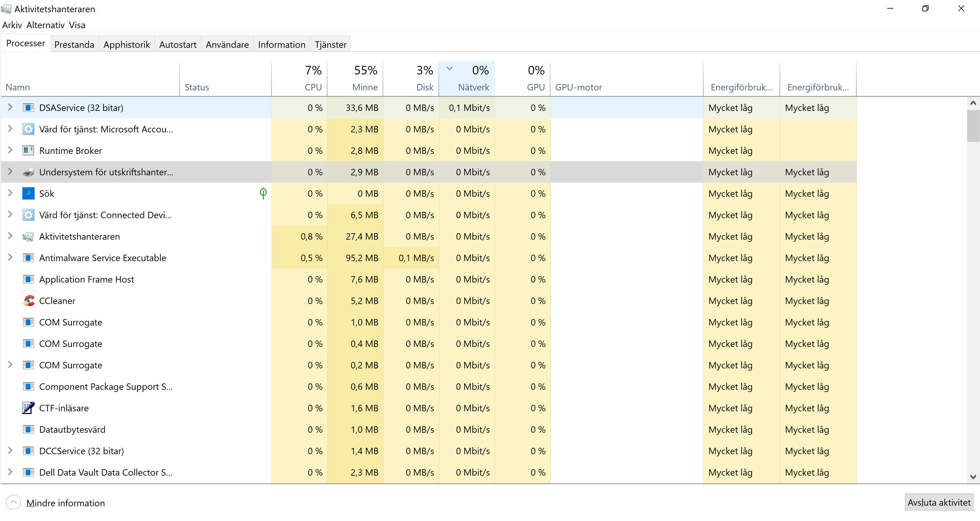Click the DCCService process icon

coord(28,451)
